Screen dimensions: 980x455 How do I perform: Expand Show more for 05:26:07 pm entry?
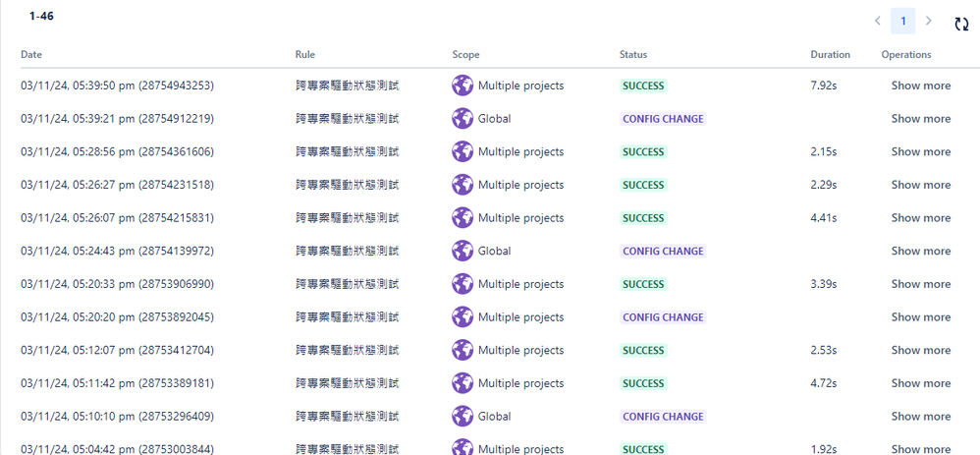921,218
